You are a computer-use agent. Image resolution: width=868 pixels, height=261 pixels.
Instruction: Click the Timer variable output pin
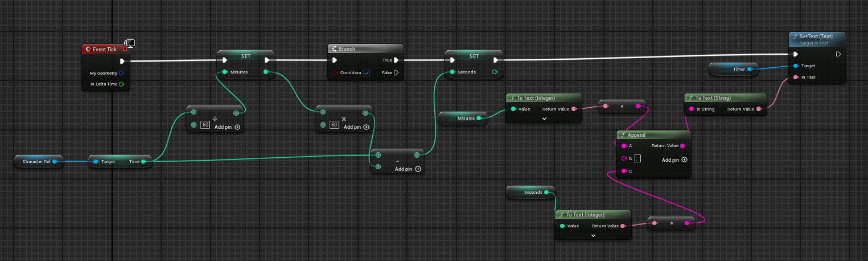[750, 70]
